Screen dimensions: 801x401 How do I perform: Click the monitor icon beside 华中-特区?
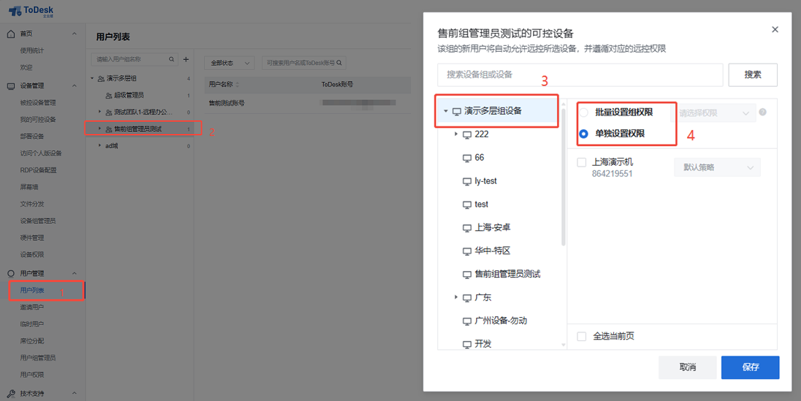[467, 251]
